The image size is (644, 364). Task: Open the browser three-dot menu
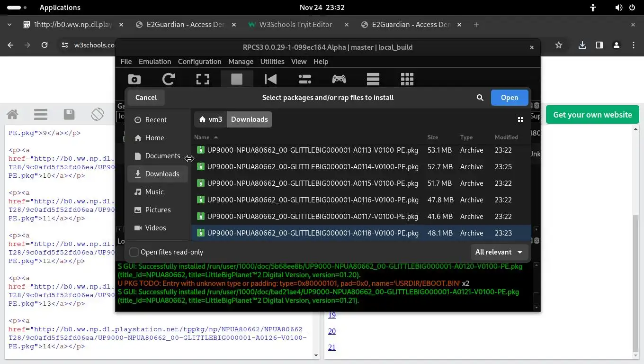(634, 45)
